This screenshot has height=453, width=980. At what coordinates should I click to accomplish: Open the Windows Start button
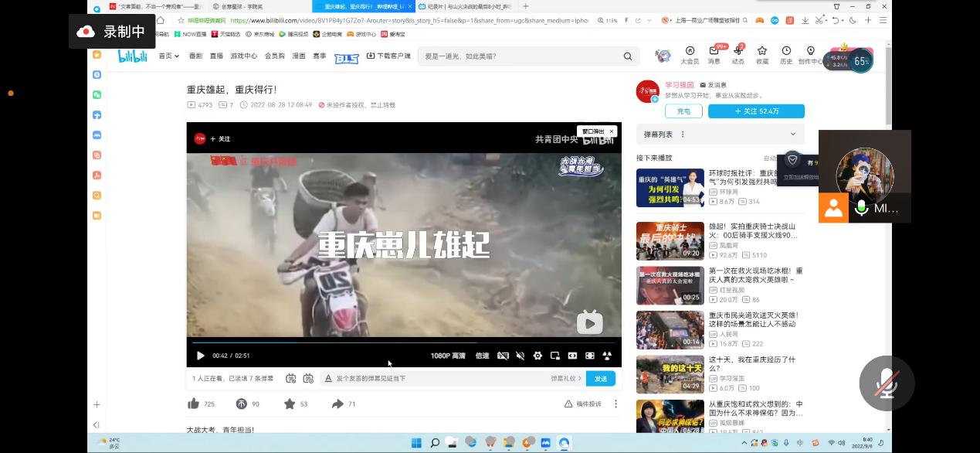(x=416, y=443)
